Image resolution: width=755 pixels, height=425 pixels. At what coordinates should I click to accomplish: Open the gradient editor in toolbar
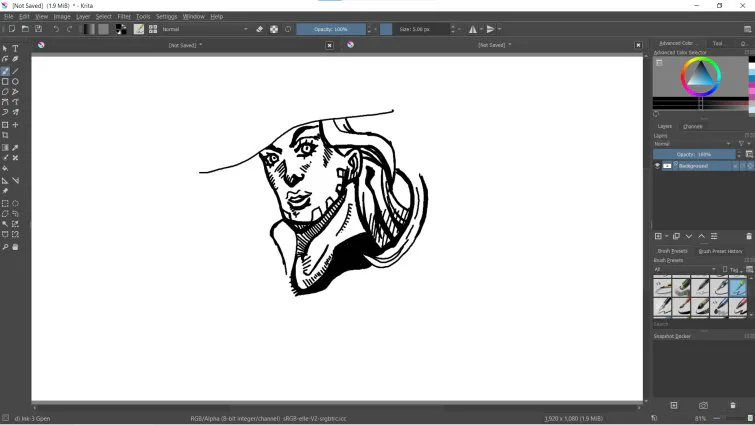tap(89, 29)
